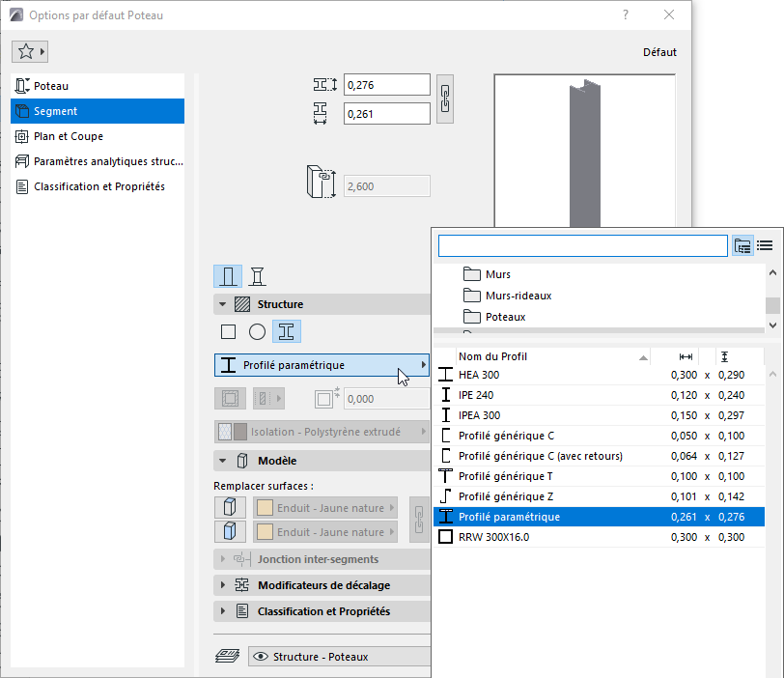Open the Plan et Coupe page
Image resolution: width=784 pixels, height=678 pixels.
pyautogui.click(x=98, y=136)
